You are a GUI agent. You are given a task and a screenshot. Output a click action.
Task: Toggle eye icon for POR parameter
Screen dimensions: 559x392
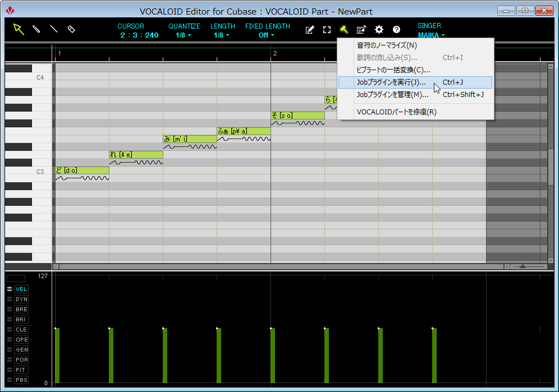pyautogui.click(x=10, y=359)
